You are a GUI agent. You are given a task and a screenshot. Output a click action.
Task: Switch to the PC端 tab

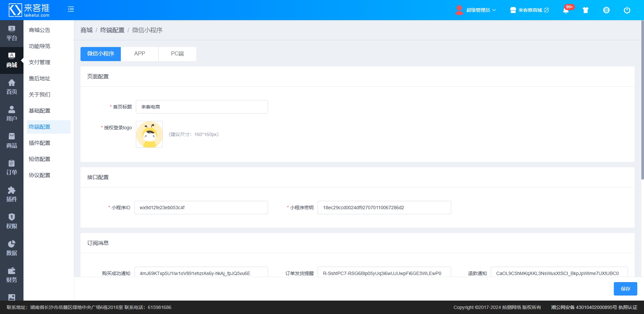point(177,54)
